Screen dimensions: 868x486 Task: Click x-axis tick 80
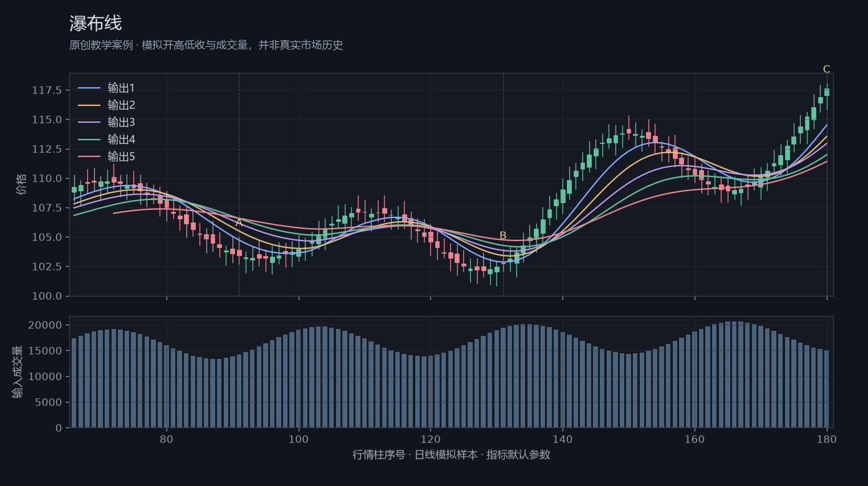coord(166,439)
